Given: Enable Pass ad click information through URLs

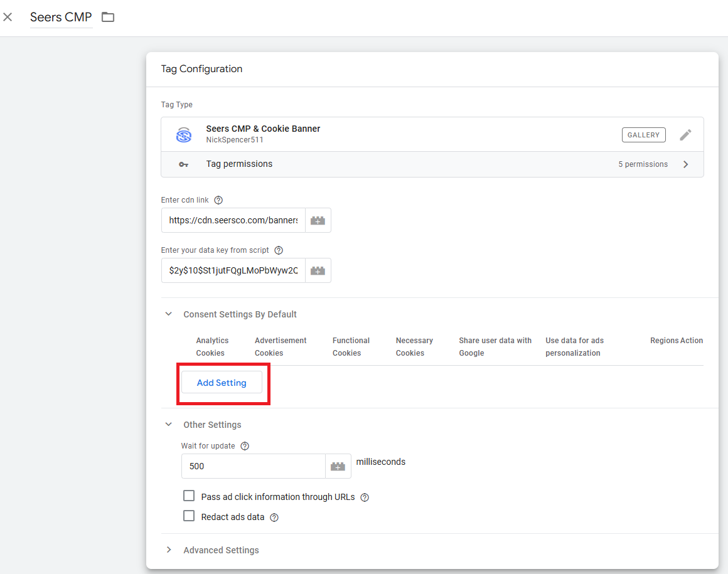Looking at the screenshot, I should pos(189,496).
